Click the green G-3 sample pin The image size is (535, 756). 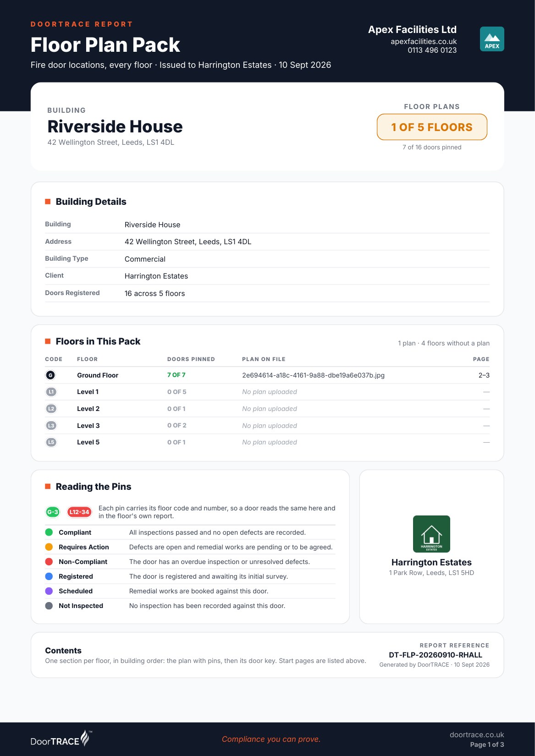pyautogui.click(x=53, y=512)
